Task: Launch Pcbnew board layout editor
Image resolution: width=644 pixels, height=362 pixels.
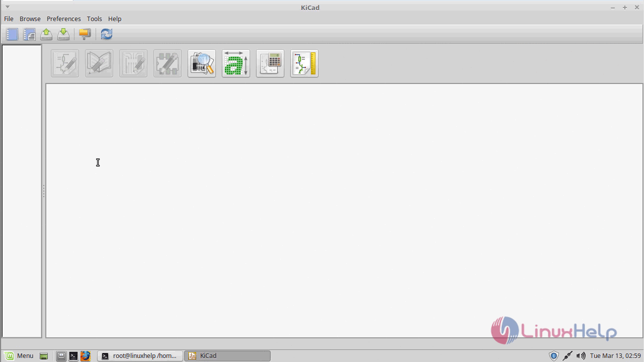Action: [133, 63]
